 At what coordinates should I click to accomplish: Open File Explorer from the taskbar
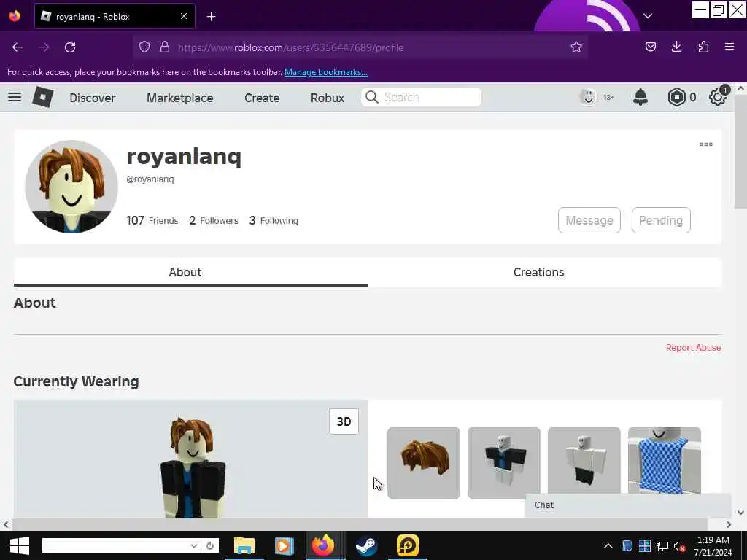coord(244,545)
